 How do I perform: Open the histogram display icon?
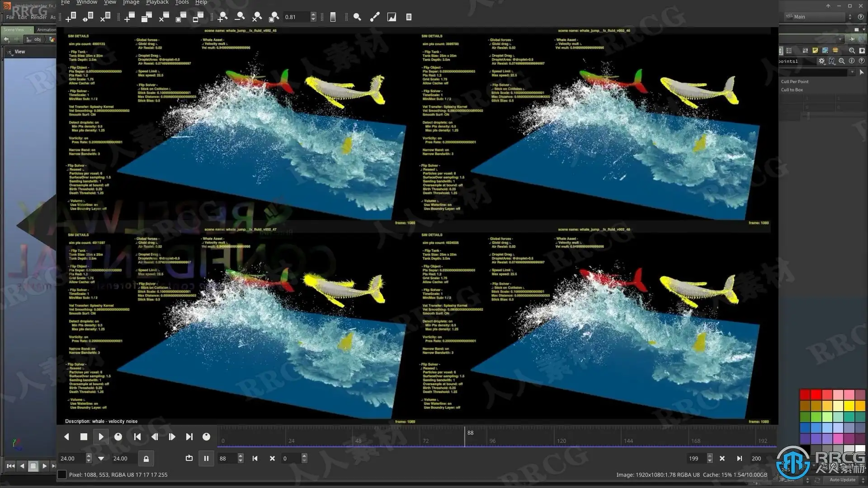click(392, 17)
